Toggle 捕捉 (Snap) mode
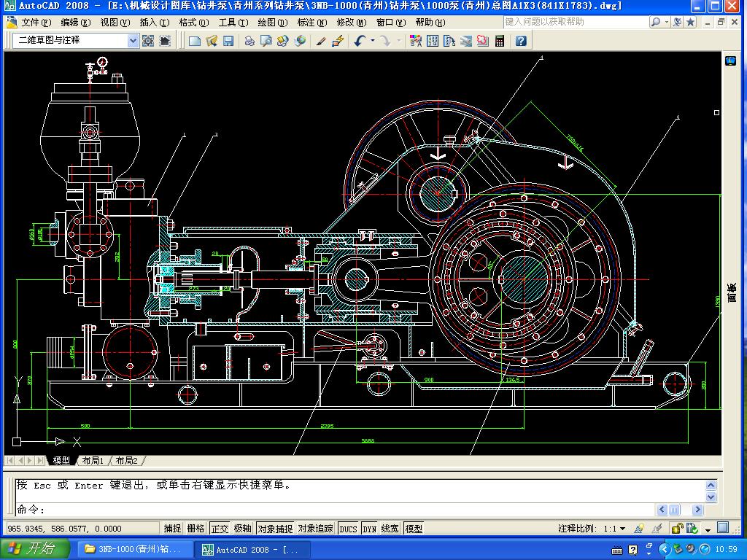This screenshot has height=560, width=747. [172, 529]
